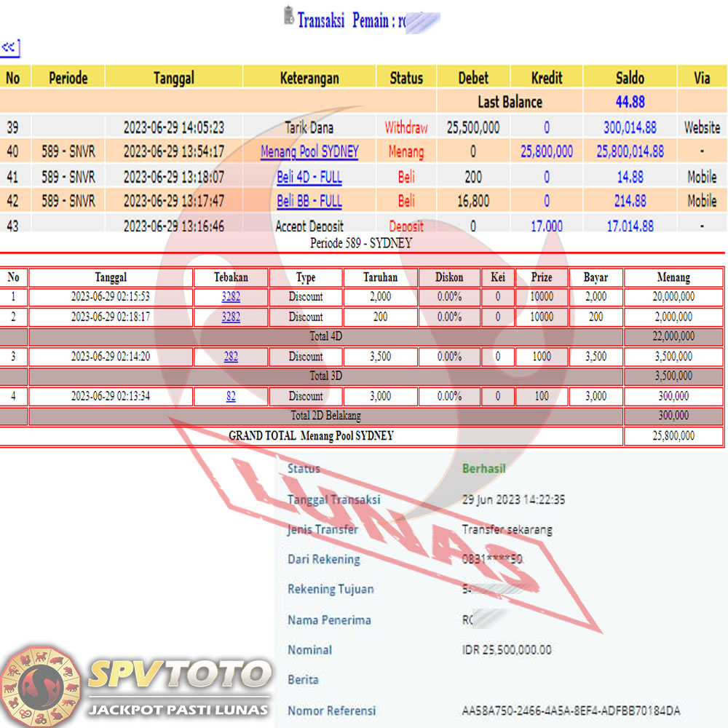The image size is (728, 728).
Task: Click the clipboard icon beside Transaksi Pemain
Action: coord(288,17)
